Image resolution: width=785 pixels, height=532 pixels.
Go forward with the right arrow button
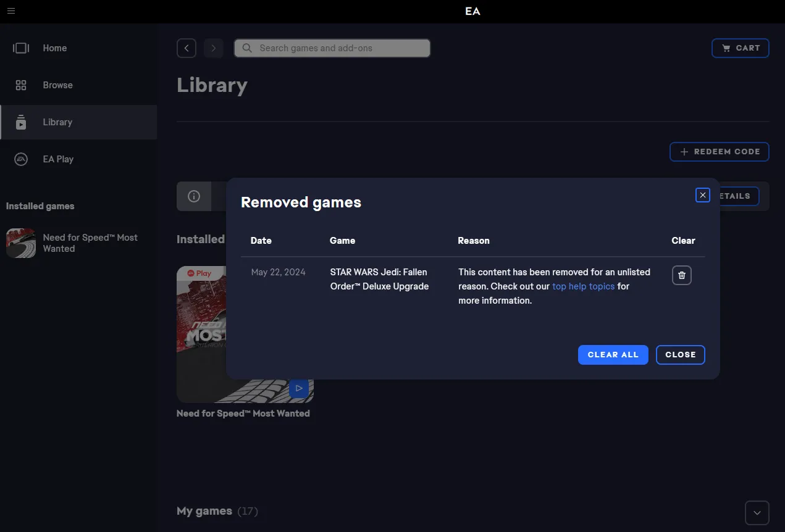pyautogui.click(x=214, y=48)
